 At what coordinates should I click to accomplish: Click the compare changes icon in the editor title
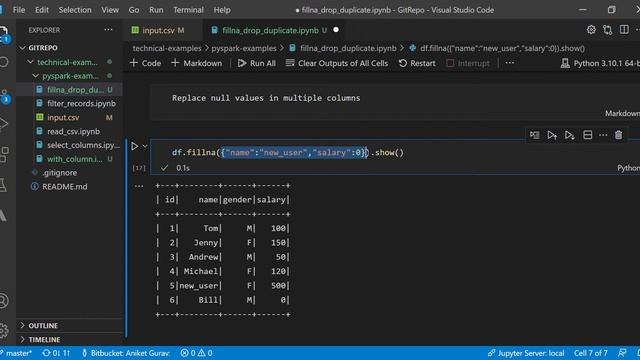(x=607, y=30)
